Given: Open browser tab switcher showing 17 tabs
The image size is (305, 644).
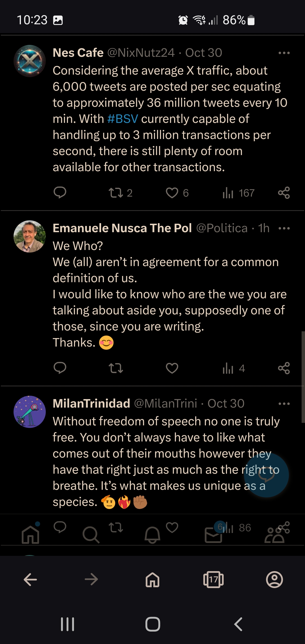Looking at the screenshot, I should pos(213,580).
